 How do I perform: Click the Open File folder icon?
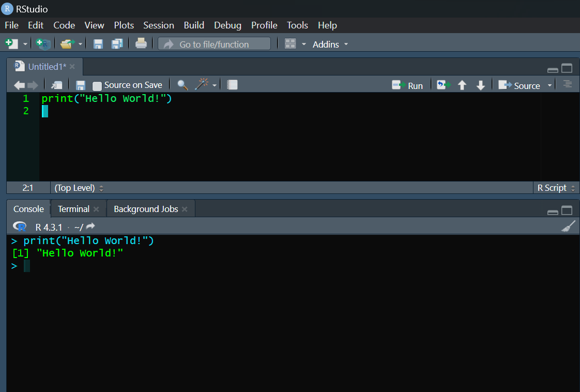coord(67,43)
